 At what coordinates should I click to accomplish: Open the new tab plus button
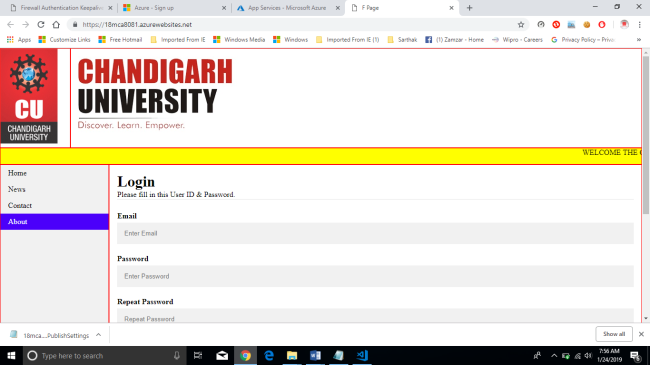coord(469,7)
